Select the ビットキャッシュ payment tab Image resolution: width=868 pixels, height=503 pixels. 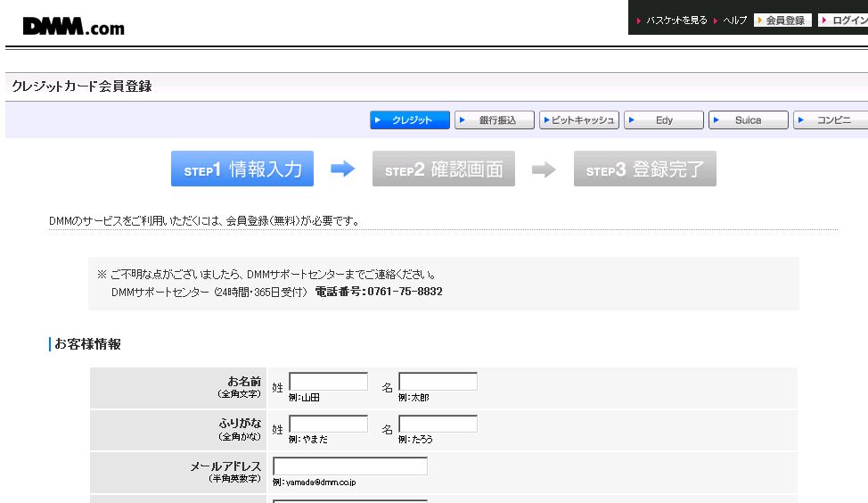[x=579, y=120]
